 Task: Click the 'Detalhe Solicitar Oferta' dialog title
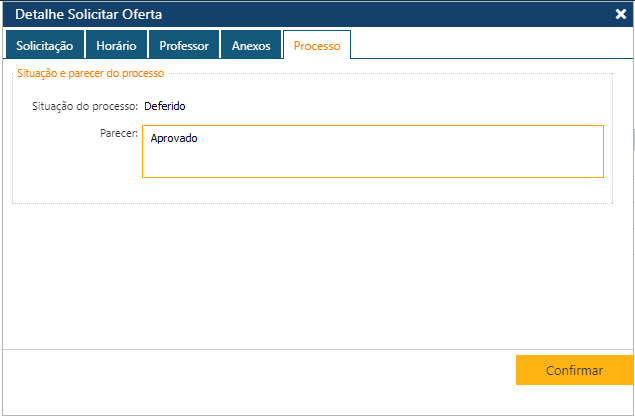click(88, 14)
